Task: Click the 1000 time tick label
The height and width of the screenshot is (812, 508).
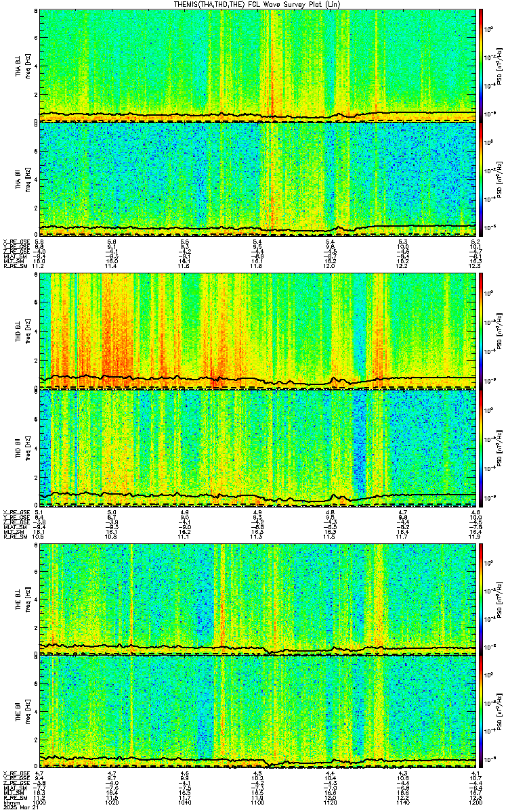Action: (39, 803)
